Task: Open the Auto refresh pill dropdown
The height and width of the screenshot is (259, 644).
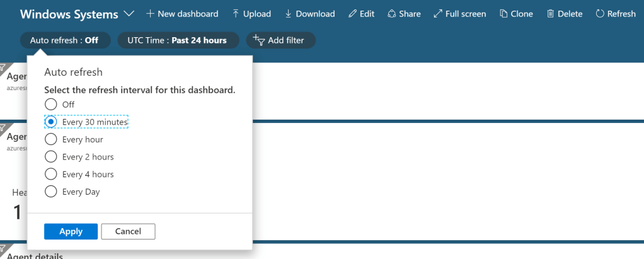Action: click(65, 40)
